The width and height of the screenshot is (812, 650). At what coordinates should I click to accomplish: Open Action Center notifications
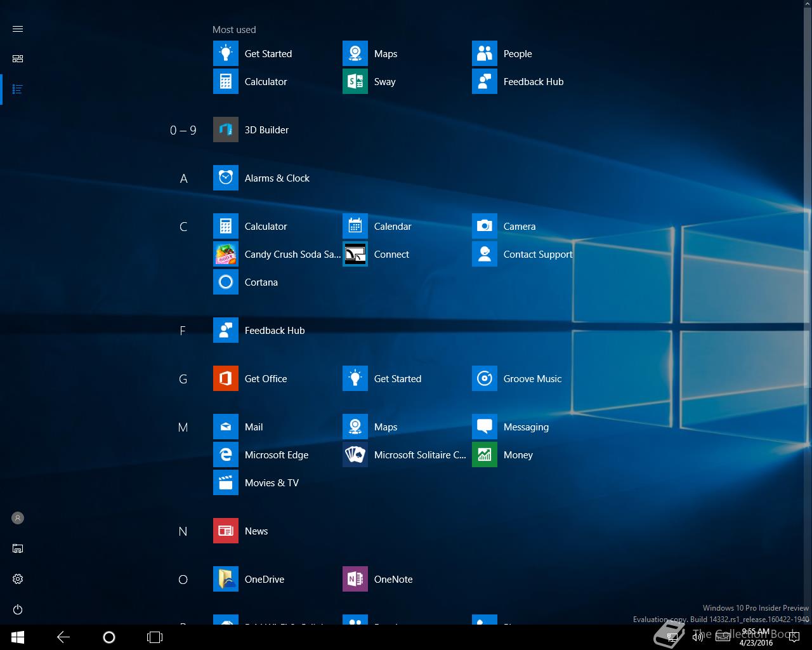(x=794, y=637)
